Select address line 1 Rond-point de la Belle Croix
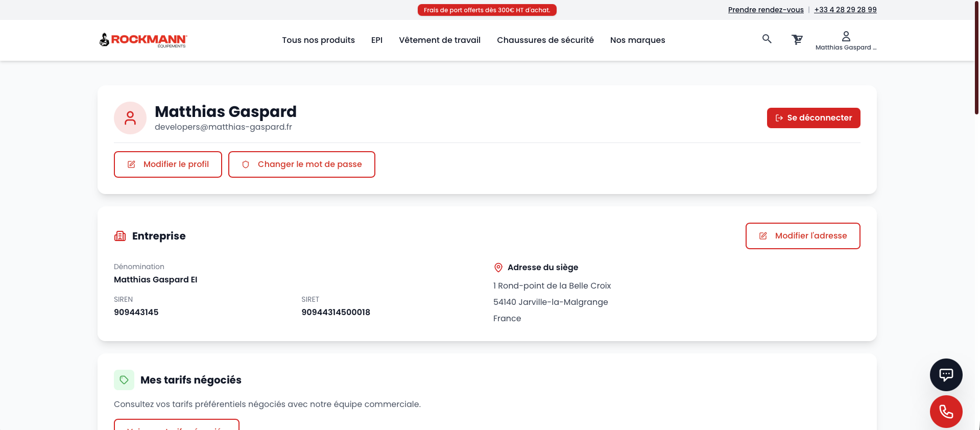The height and width of the screenshot is (430, 980). 552,286
